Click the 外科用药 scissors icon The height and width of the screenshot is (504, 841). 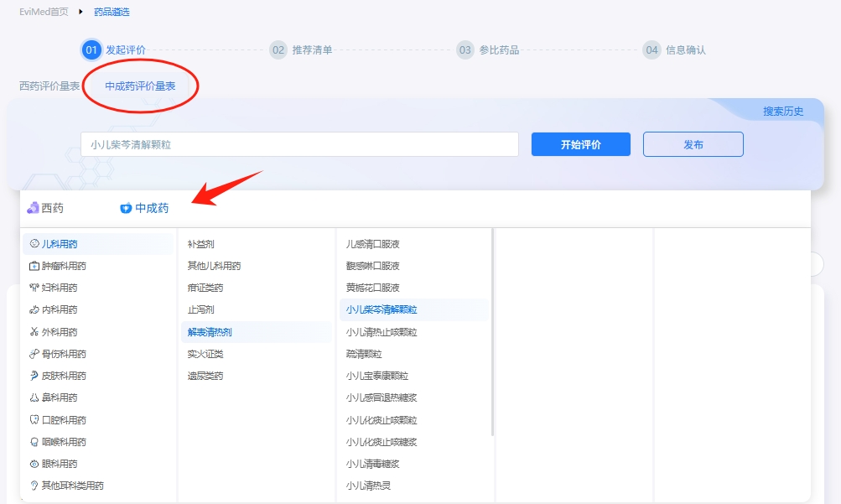coord(34,332)
